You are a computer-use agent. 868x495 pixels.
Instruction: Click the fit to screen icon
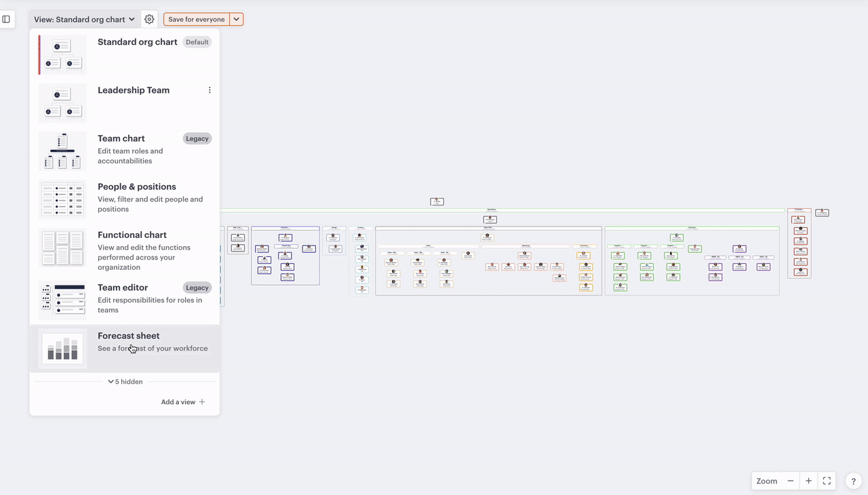click(827, 481)
